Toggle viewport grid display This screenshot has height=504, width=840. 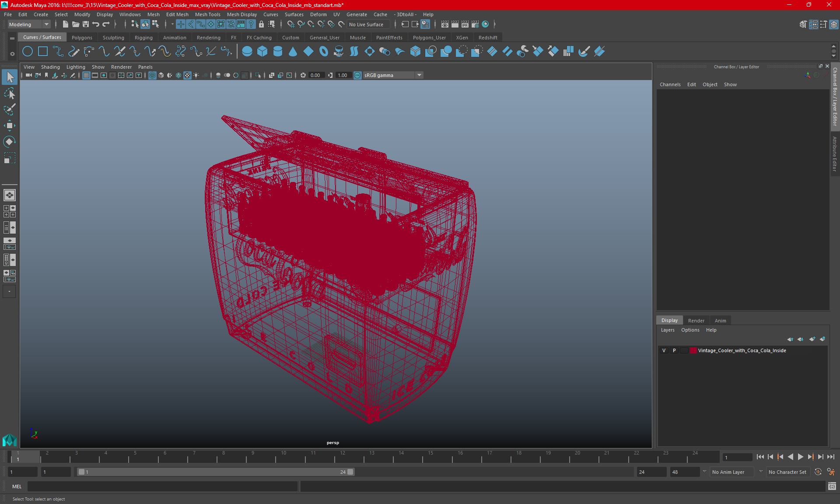(86, 75)
